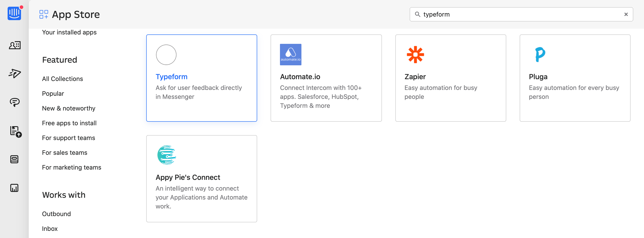The width and height of the screenshot is (644, 238).
Task: Click the App Store page heading
Action: (76, 15)
